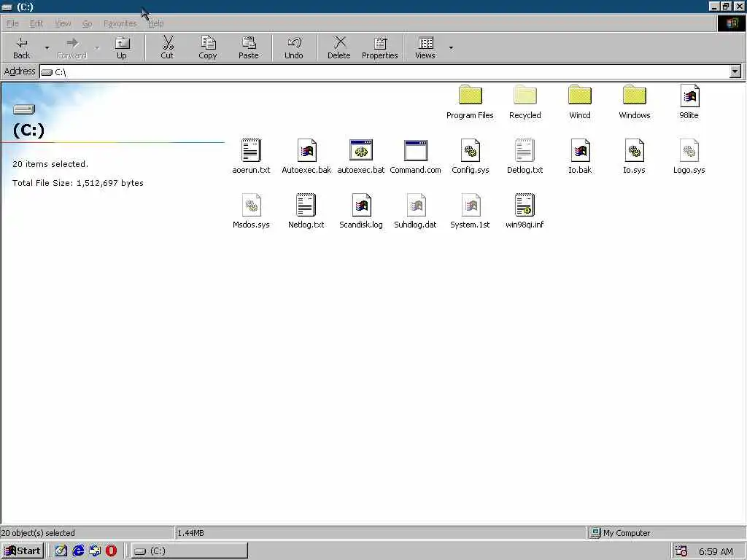Open the Favorites menu

tap(120, 23)
